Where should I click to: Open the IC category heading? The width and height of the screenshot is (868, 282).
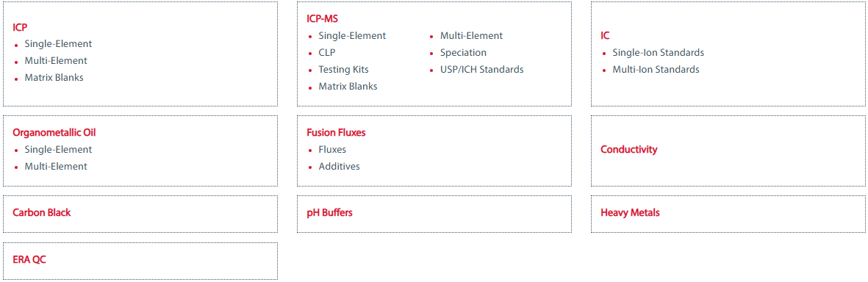(605, 35)
